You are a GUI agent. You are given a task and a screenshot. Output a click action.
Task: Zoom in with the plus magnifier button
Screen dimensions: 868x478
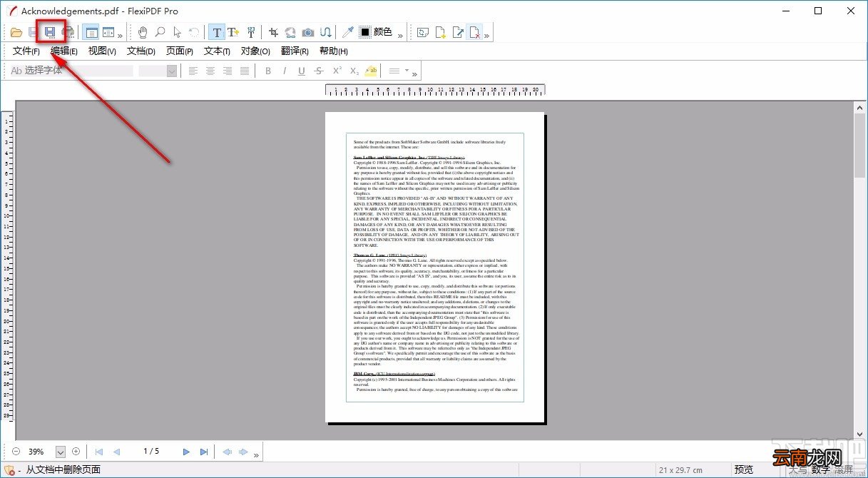tap(76, 452)
